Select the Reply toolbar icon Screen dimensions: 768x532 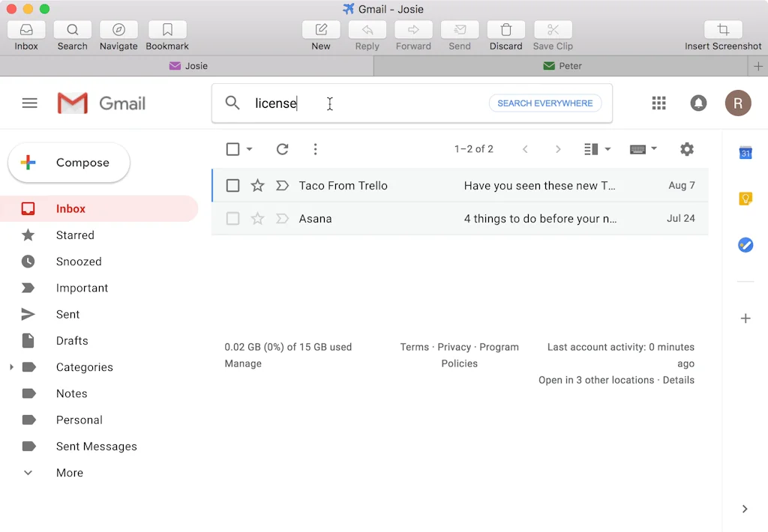[367, 30]
